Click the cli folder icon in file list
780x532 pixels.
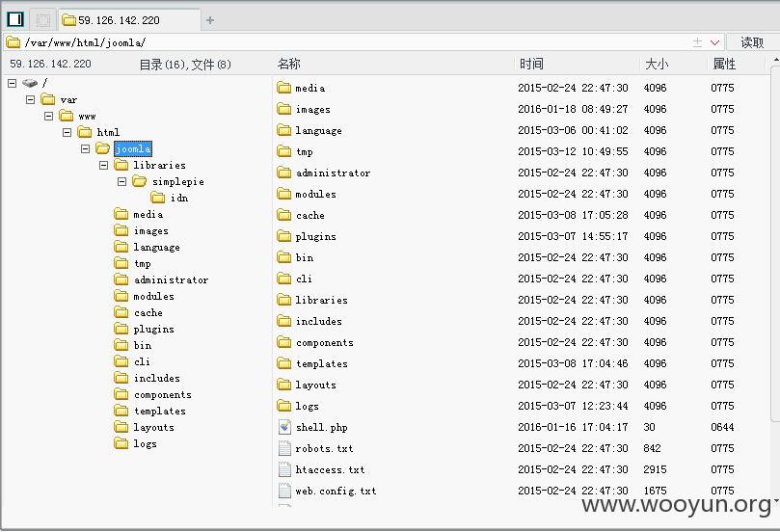(284, 279)
